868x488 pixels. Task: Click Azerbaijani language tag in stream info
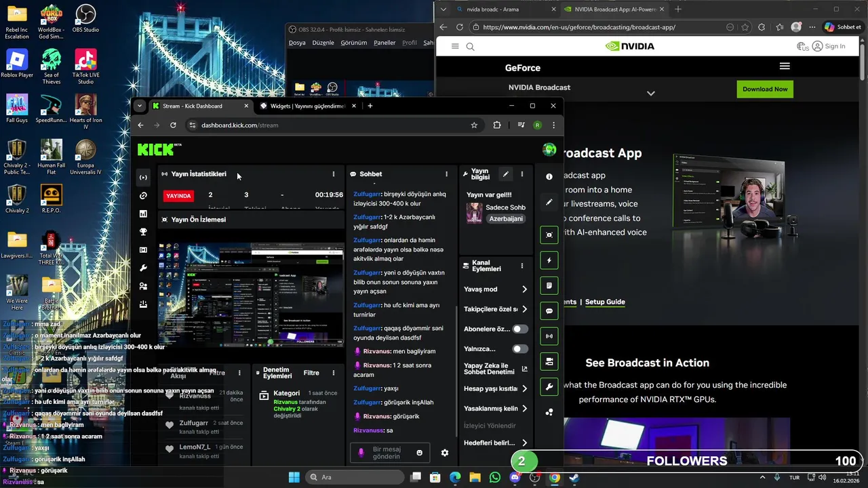point(506,219)
